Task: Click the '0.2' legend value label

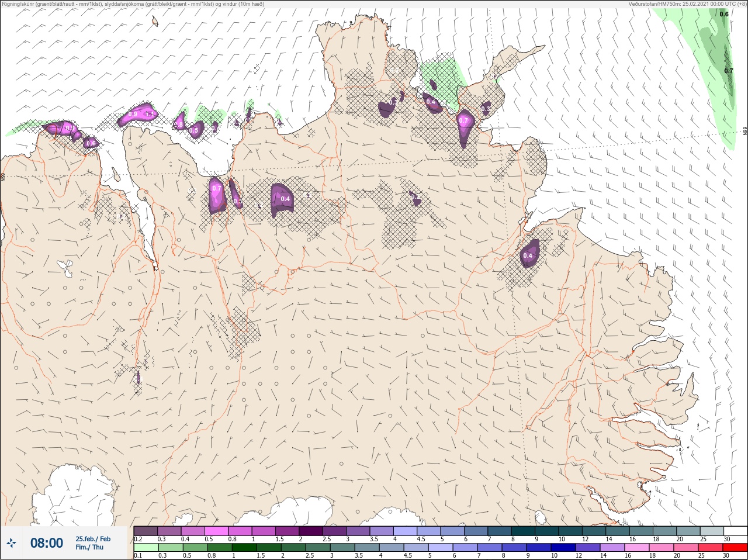Action: tap(138, 539)
